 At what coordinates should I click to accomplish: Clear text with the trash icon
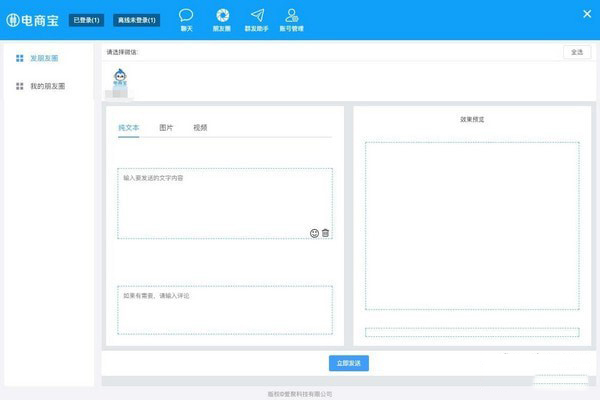tap(325, 233)
